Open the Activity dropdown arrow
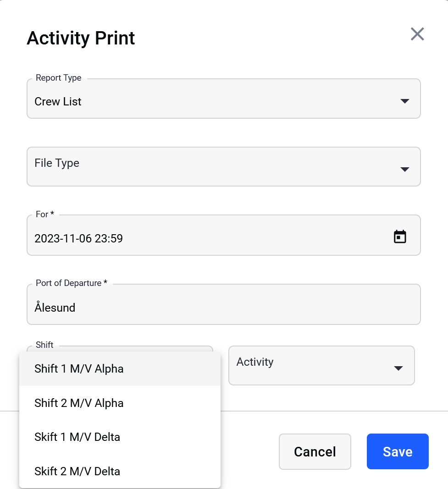448x489 pixels. pyautogui.click(x=398, y=368)
